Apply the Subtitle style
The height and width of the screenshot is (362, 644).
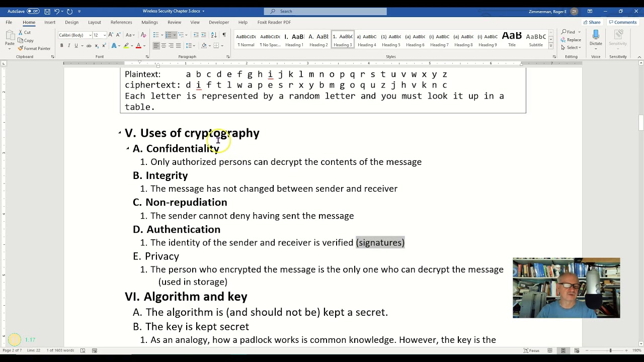pos(536,40)
